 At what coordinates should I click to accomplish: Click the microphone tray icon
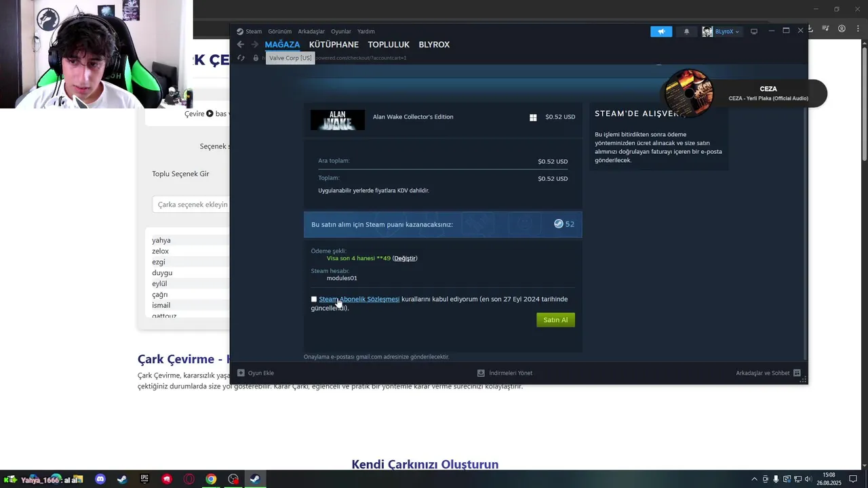(x=776, y=479)
